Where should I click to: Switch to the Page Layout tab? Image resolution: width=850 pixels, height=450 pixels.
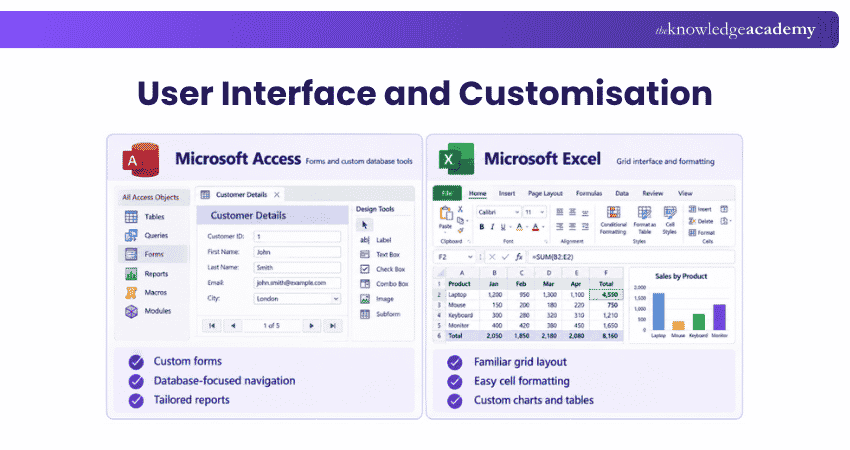[545, 194]
